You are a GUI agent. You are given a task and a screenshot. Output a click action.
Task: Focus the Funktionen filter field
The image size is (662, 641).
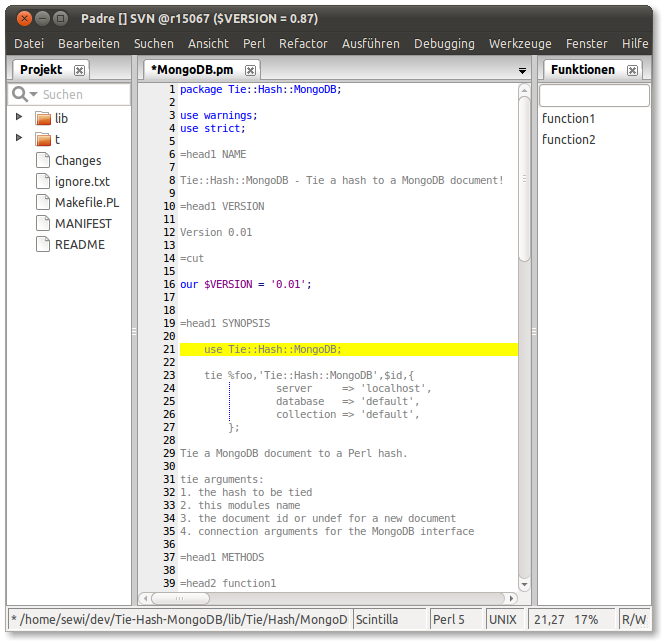(x=594, y=95)
